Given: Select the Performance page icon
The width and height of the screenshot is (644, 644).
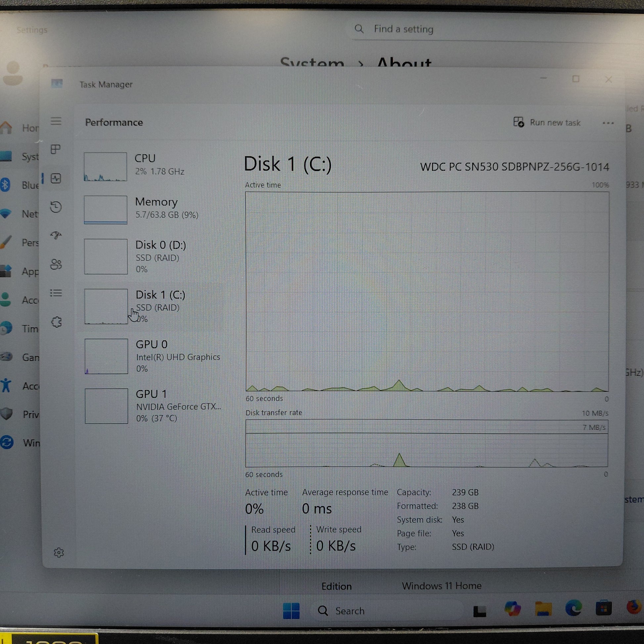Looking at the screenshot, I should point(56,178).
